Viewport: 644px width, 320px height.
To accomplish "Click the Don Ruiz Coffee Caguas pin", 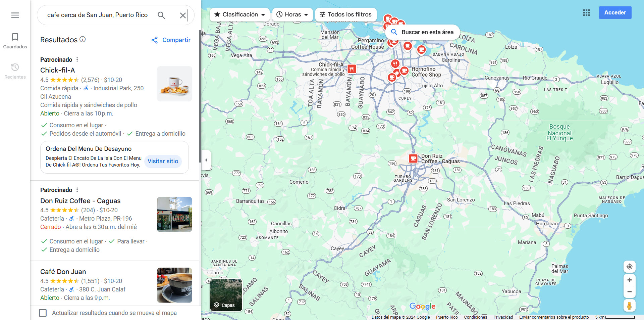I will pyautogui.click(x=413, y=158).
